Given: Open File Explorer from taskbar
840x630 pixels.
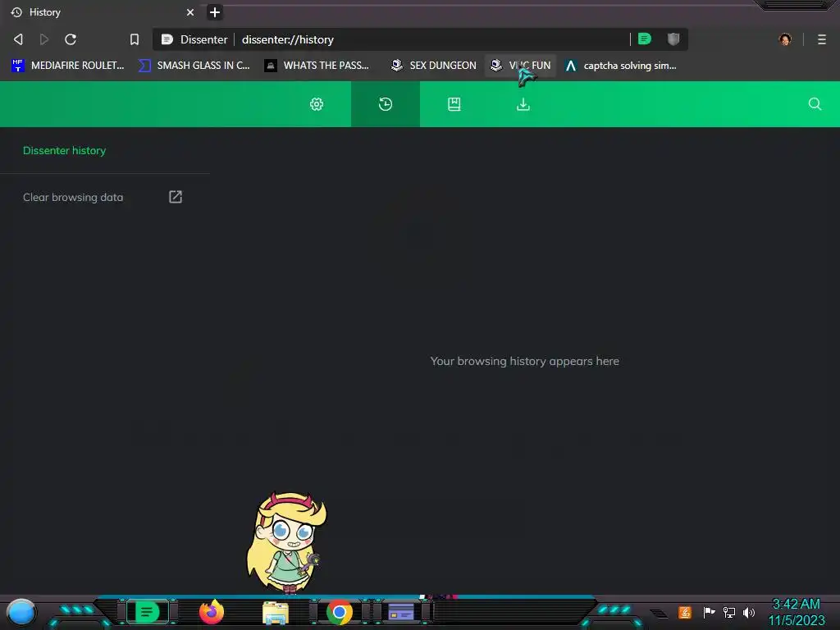Looking at the screenshot, I should (276, 613).
